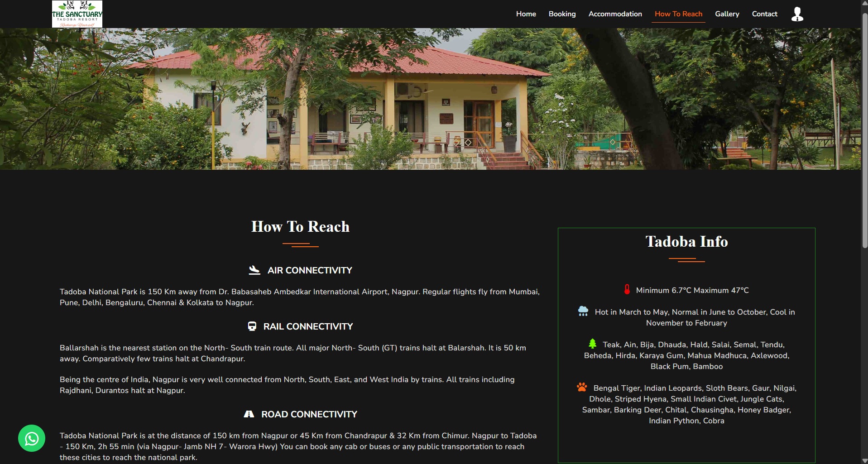Click the train icon beside Rail Connectivity
The width and height of the screenshot is (868, 464).
[252, 326]
